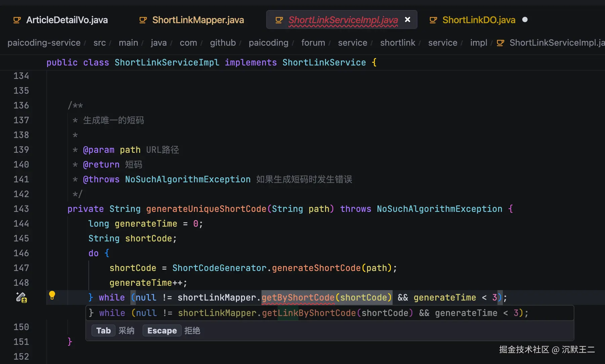
Task: Click the ShortCodeGenerator class reference
Action: [x=219, y=268]
